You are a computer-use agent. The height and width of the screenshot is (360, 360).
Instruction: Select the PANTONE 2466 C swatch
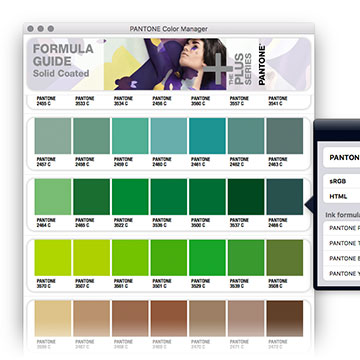tap(285, 197)
